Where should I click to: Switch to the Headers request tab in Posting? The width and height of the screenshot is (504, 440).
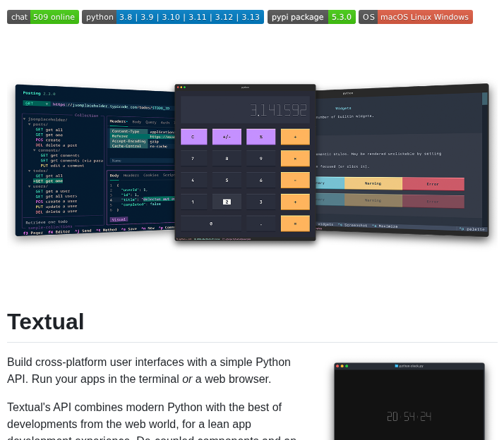click(x=119, y=121)
